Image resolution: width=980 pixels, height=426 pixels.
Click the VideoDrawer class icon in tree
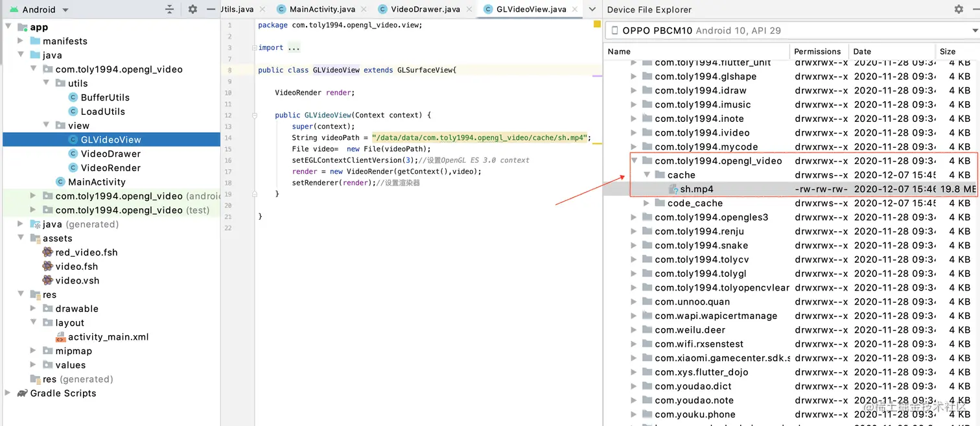point(73,154)
